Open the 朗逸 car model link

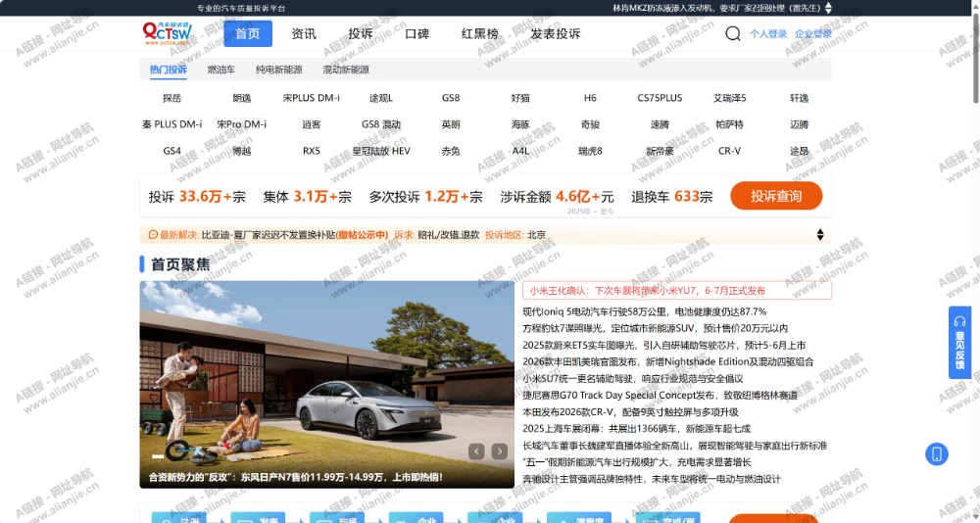coord(242,98)
